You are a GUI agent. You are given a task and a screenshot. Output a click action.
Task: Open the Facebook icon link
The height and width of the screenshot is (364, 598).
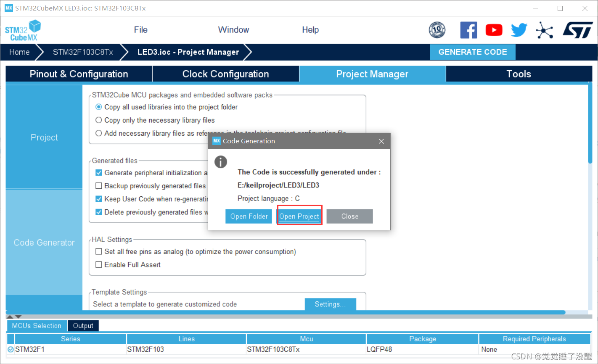tap(468, 30)
